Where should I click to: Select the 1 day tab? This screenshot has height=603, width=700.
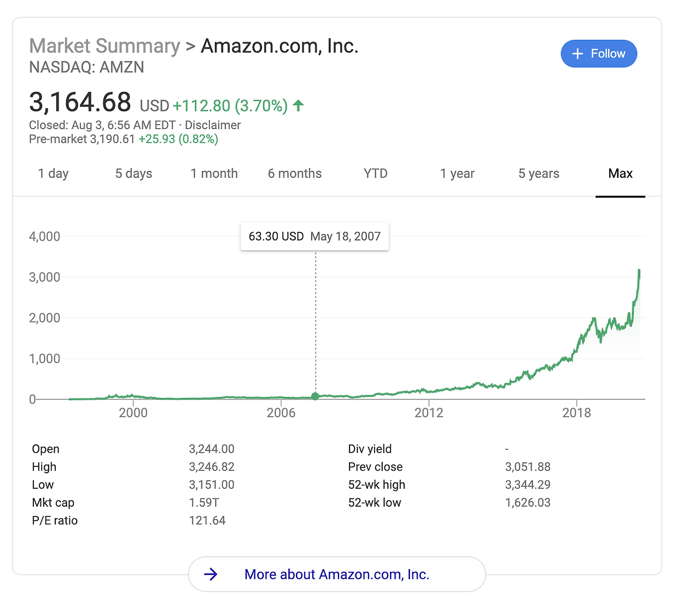tap(53, 174)
